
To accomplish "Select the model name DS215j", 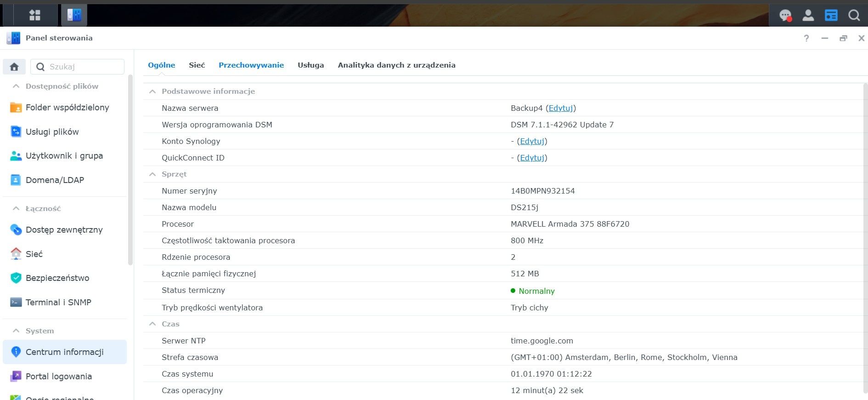I will (x=524, y=207).
